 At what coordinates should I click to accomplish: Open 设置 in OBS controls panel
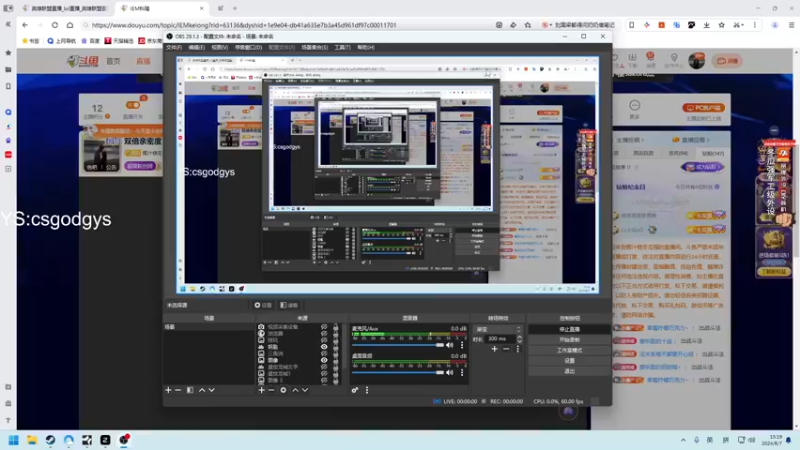point(569,361)
